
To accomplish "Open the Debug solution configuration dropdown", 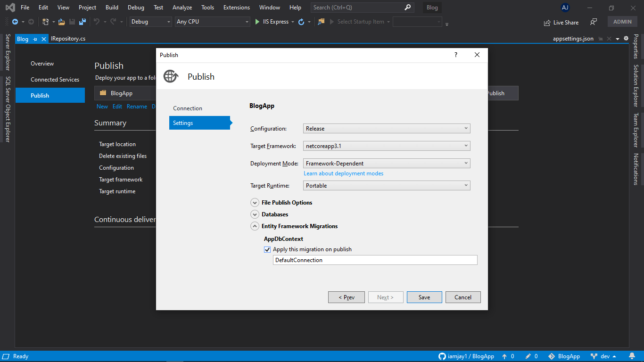I will click(150, 22).
